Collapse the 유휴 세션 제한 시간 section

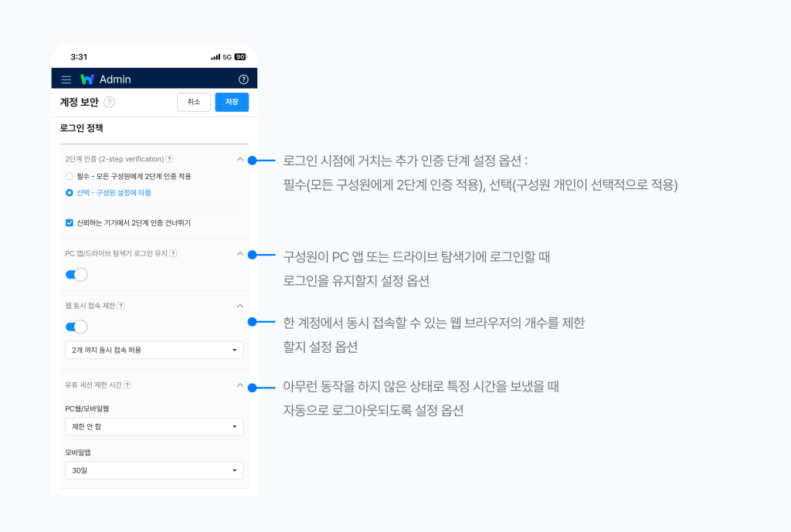coord(239,383)
